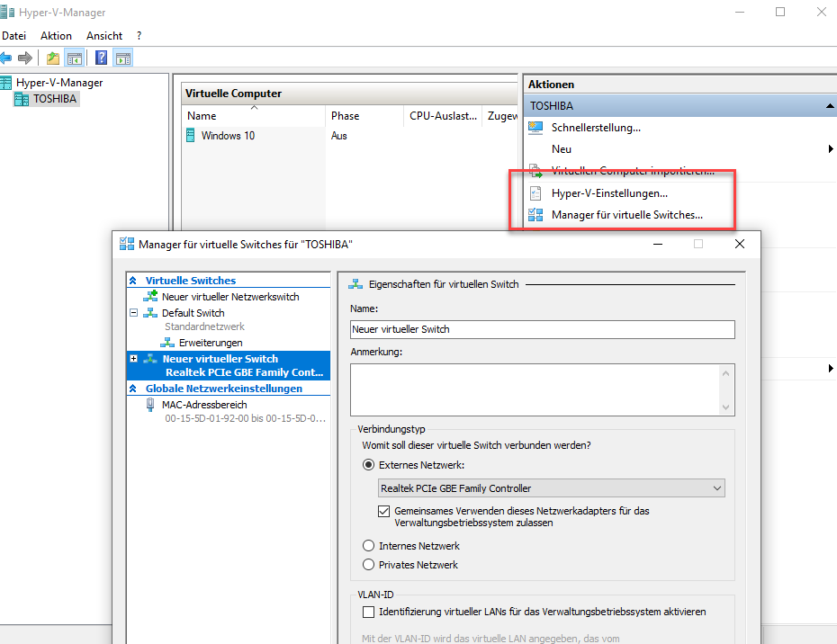The image size is (837, 644).
Task: Click the TOSHIBA server icon in tree
Action: click(22, 99)
